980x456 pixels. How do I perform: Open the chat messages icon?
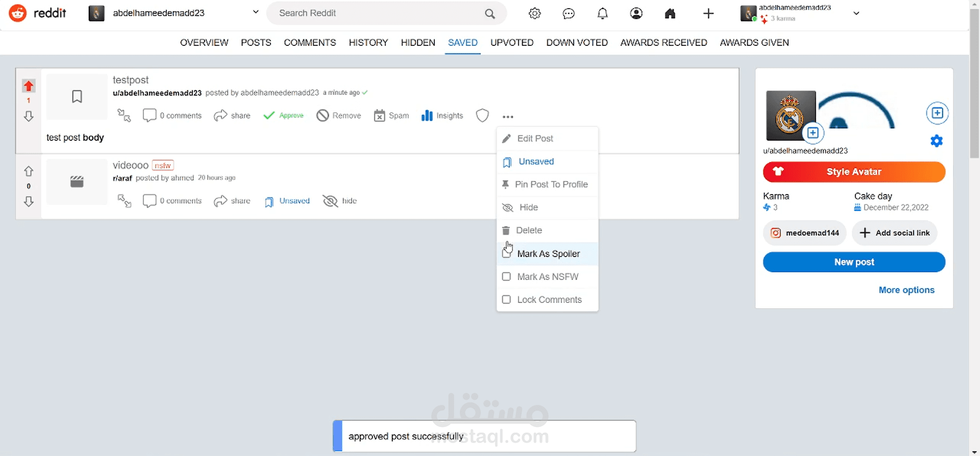(569, 14)
